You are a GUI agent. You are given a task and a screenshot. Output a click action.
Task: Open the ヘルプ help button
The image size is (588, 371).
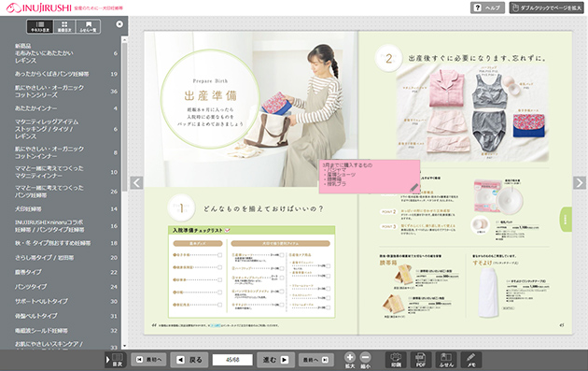click(487, 7)
